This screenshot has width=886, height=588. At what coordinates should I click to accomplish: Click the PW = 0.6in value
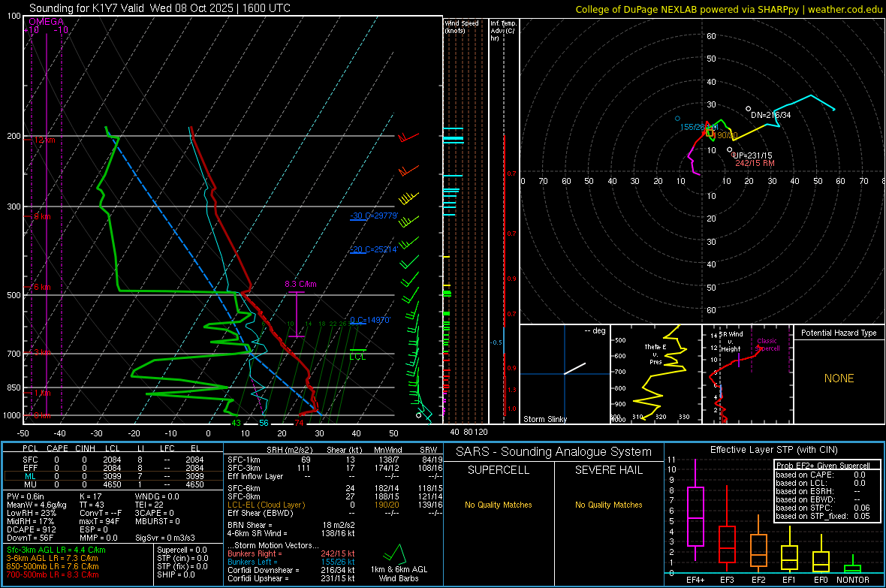pos(26,496)
